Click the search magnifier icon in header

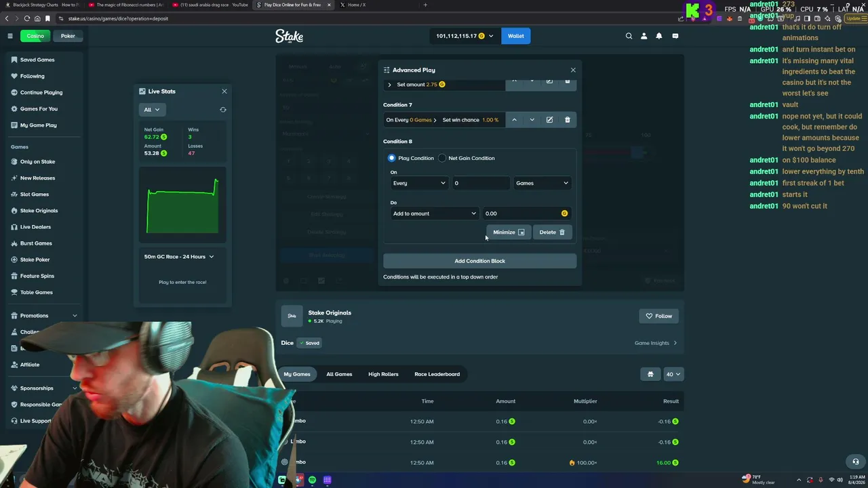click(629, 36)
